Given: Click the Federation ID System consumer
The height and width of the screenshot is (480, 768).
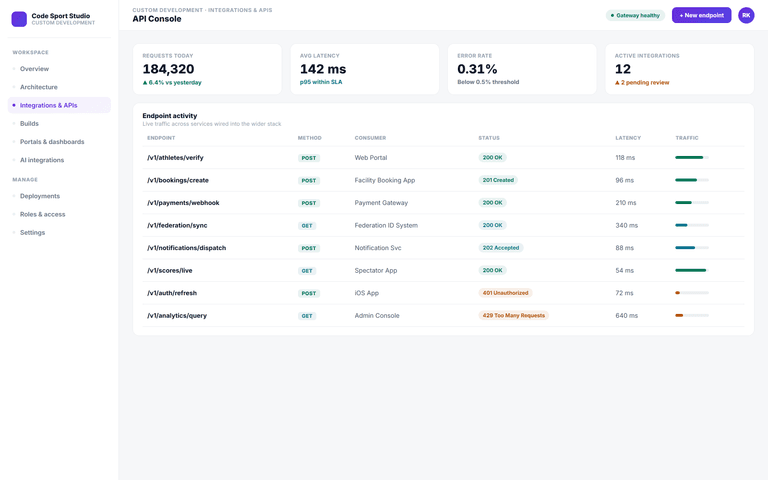Looking at the screenshot, I should coord(386,225).
